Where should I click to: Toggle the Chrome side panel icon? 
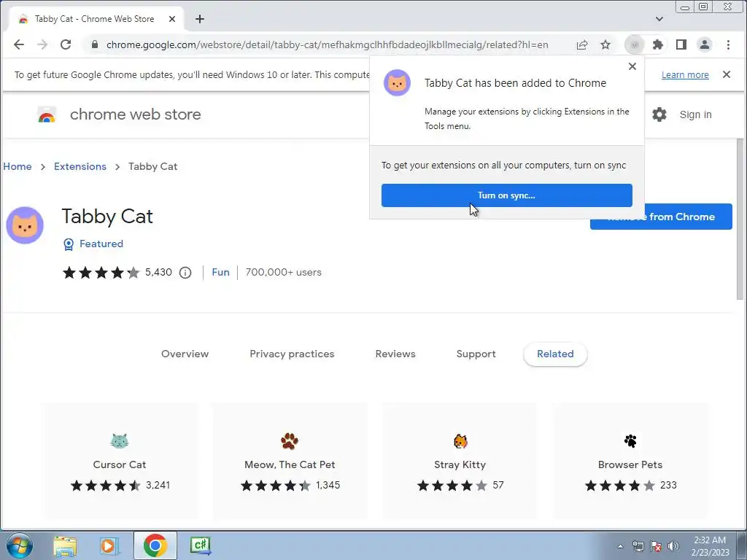[x=681, y=44]
